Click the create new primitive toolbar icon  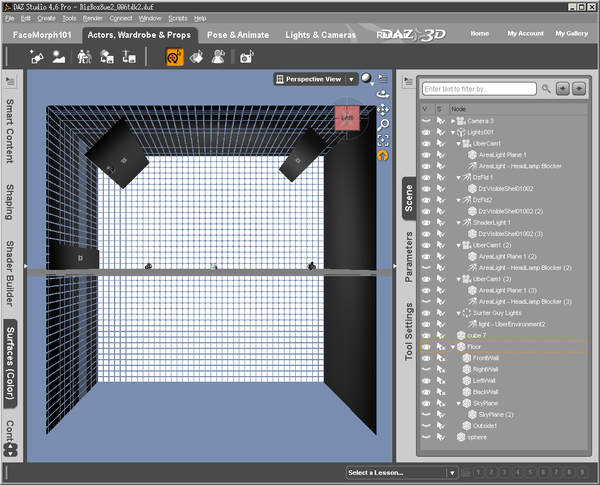[x=37, y=57]
